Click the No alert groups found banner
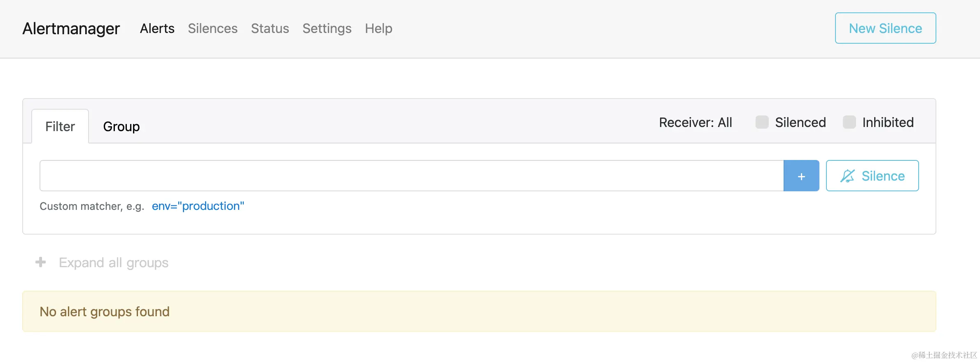This screenshot has height=362, width=980. (479, 311)
